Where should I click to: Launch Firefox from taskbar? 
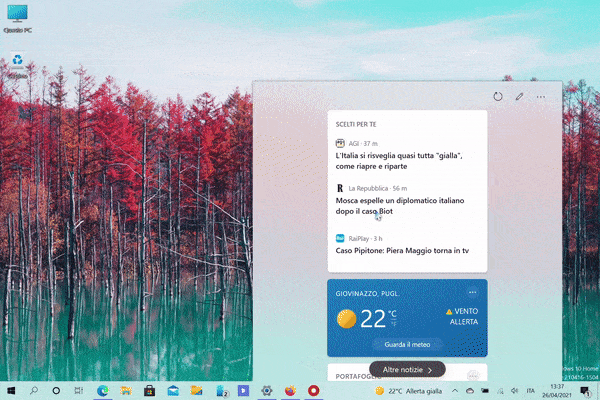point(290,390)
